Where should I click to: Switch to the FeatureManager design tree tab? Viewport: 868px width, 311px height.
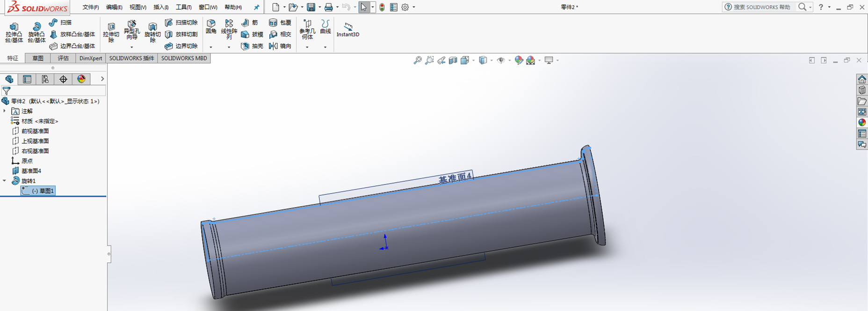coord(9,79)
